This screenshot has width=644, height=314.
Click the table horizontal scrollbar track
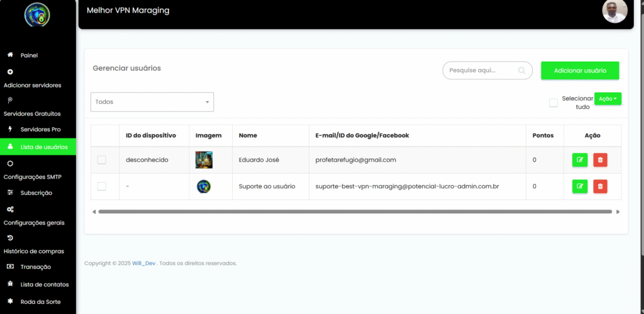pyautogui.click(x=355, y=211)
